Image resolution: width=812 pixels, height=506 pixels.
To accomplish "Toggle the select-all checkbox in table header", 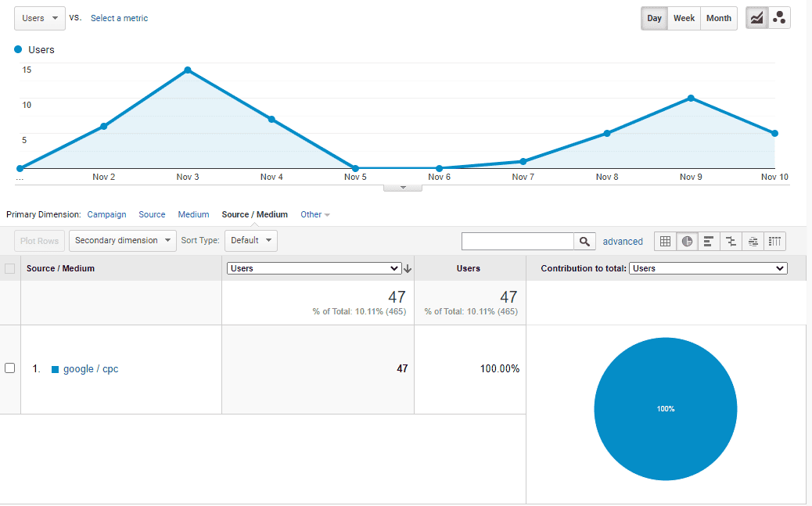I will point(10,269).
